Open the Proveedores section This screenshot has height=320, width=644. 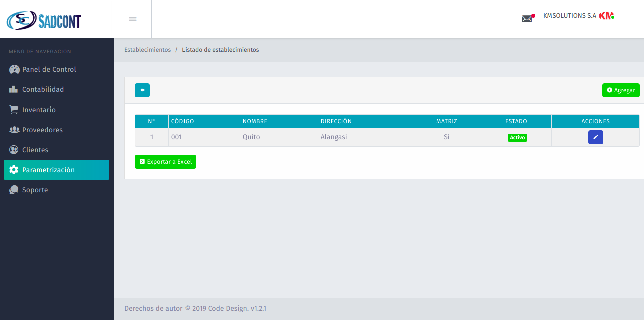42,130
